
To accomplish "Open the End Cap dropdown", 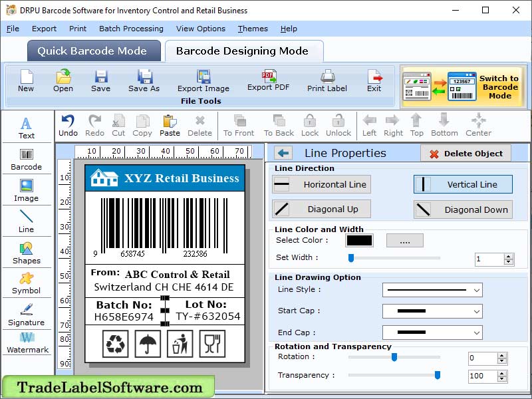I will pyautogui.click(x=432, y=332).
